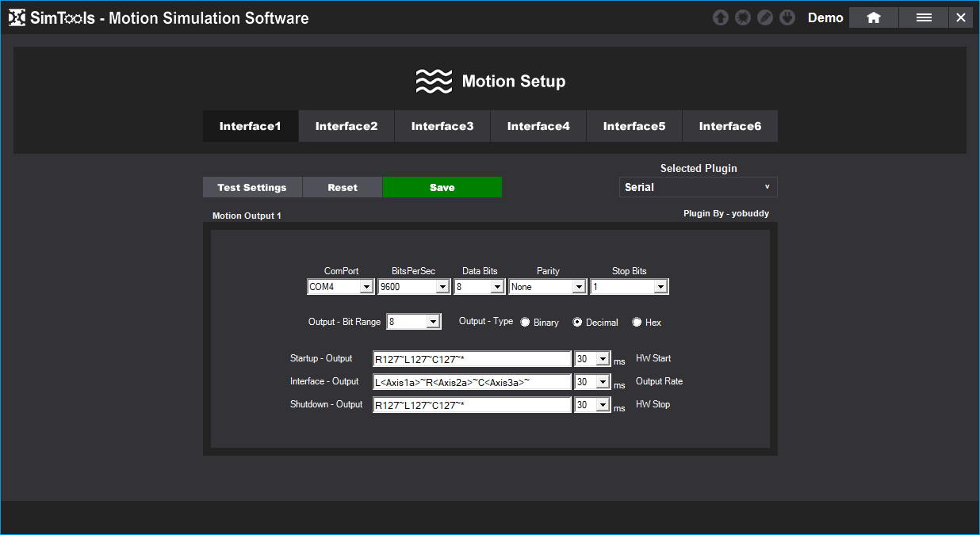Click the power plug icon in title bar
This screenshot has height=535, width=980.
click(x=787, y=17)
